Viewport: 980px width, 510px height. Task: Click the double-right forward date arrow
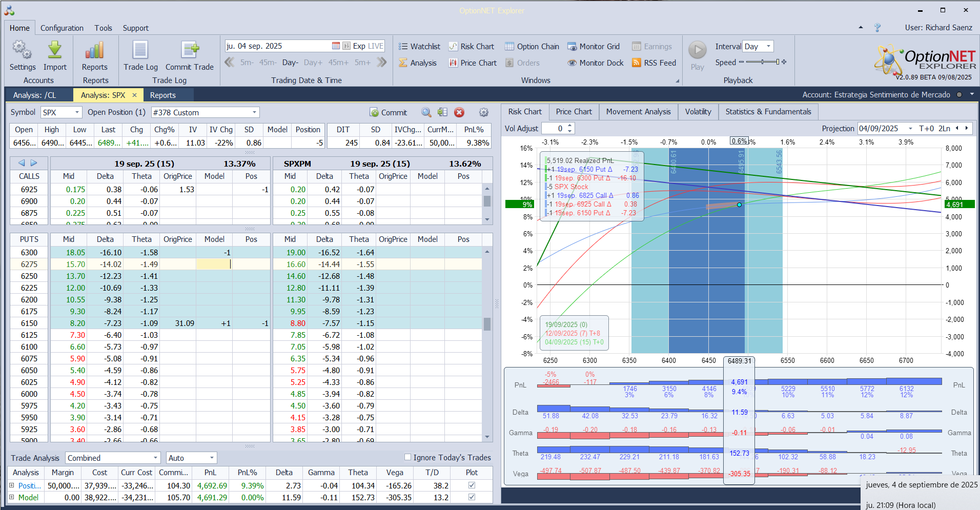381,63
